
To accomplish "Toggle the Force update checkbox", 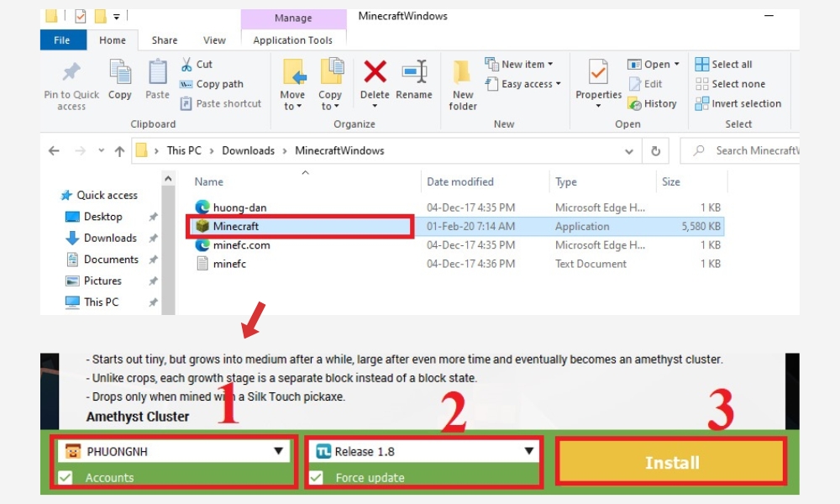I will point(317,478).
